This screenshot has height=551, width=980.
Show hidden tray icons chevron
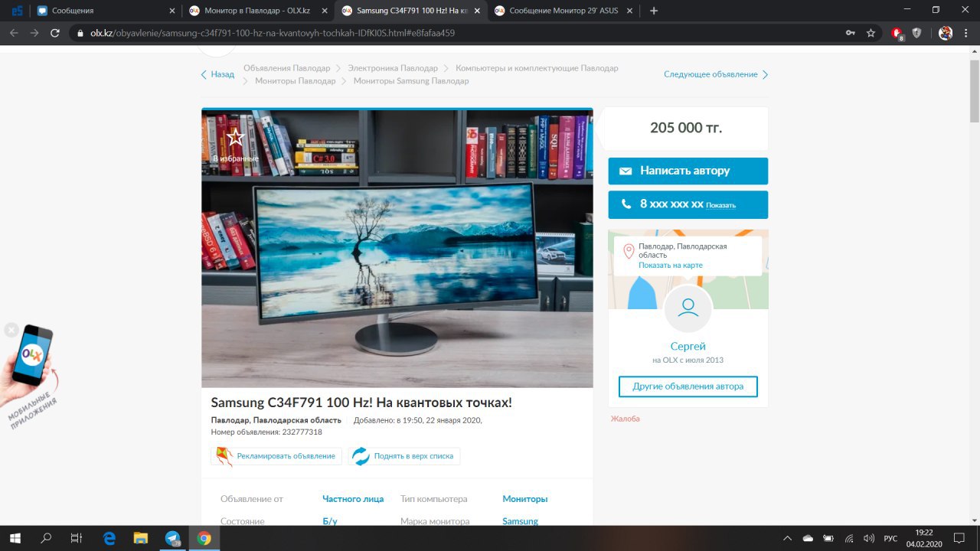[x=787, y=538]
